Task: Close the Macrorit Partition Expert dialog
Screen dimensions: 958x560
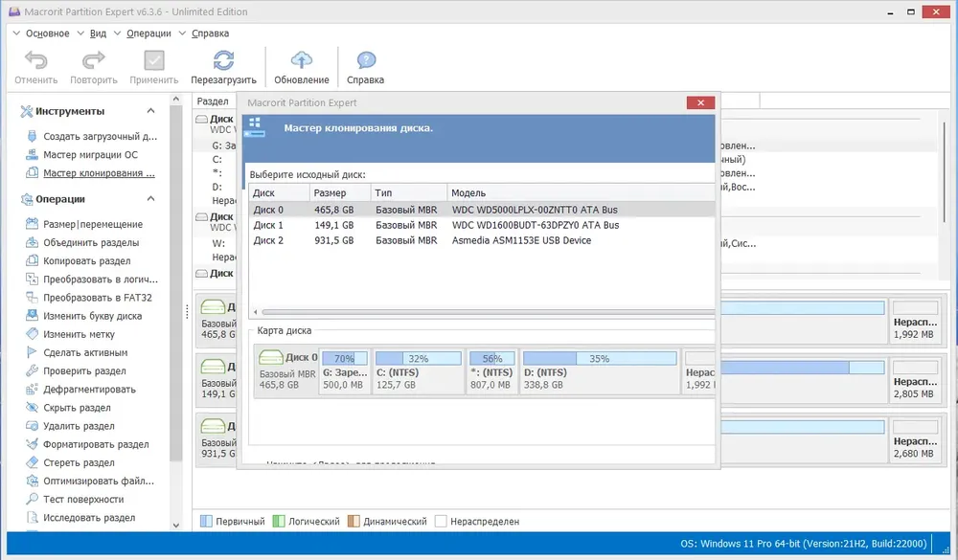Action: (701, 102)
